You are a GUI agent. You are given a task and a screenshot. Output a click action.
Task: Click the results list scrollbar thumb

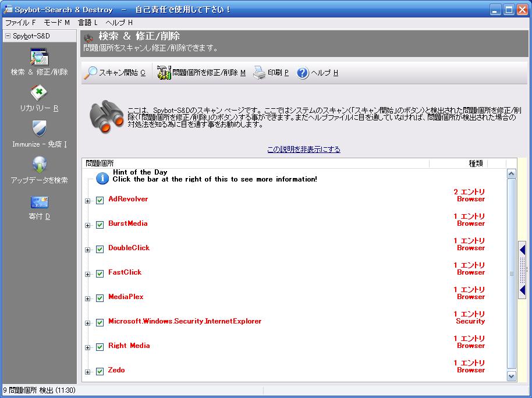(511, 274)
